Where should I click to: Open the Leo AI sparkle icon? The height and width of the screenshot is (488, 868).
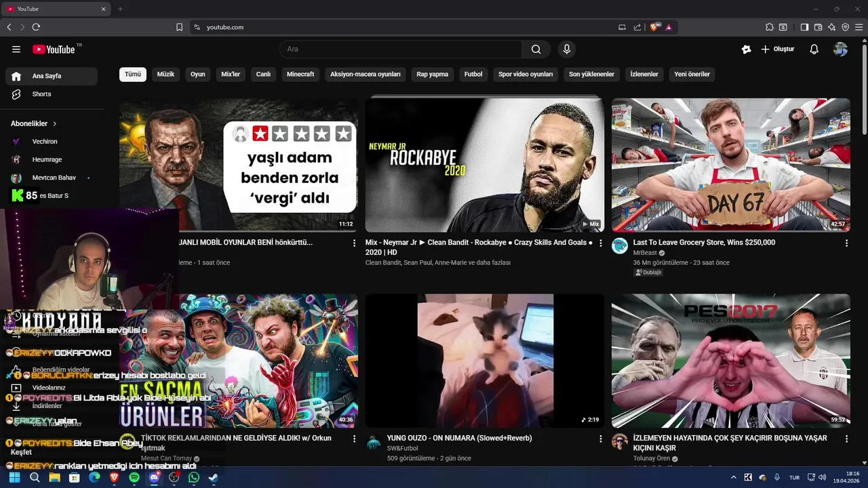[x=831, y=27]
